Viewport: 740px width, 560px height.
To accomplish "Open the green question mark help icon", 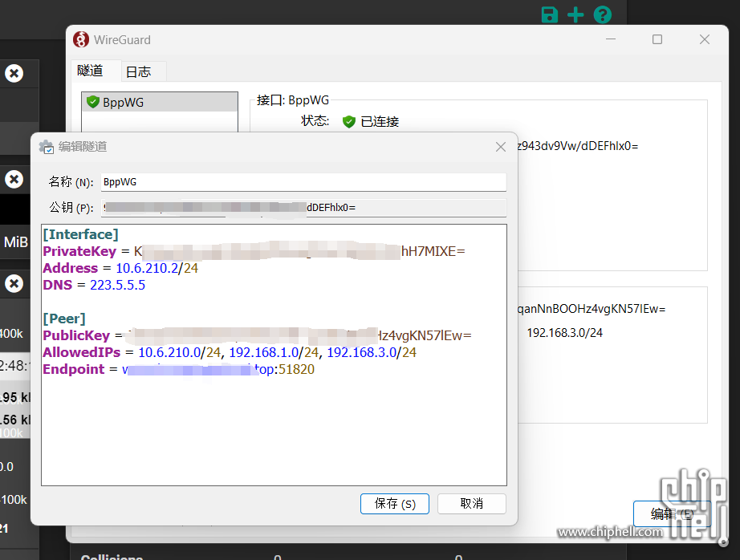I will click(x=603, y=14).
